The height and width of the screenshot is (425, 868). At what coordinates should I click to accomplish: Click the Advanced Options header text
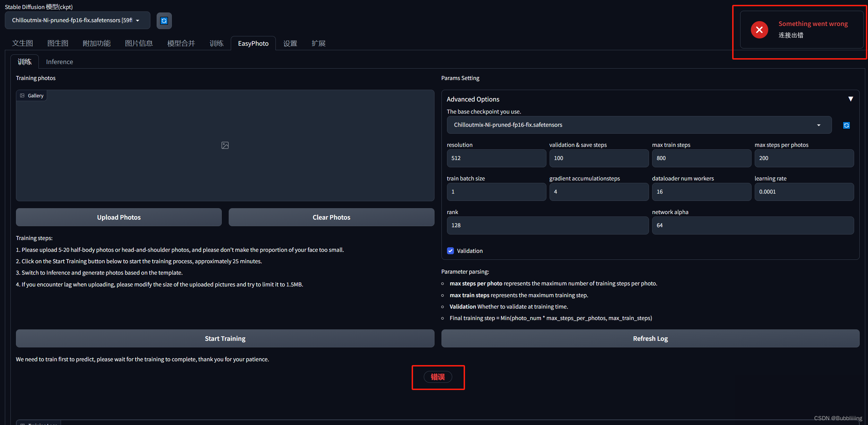[x=473, y=99]
